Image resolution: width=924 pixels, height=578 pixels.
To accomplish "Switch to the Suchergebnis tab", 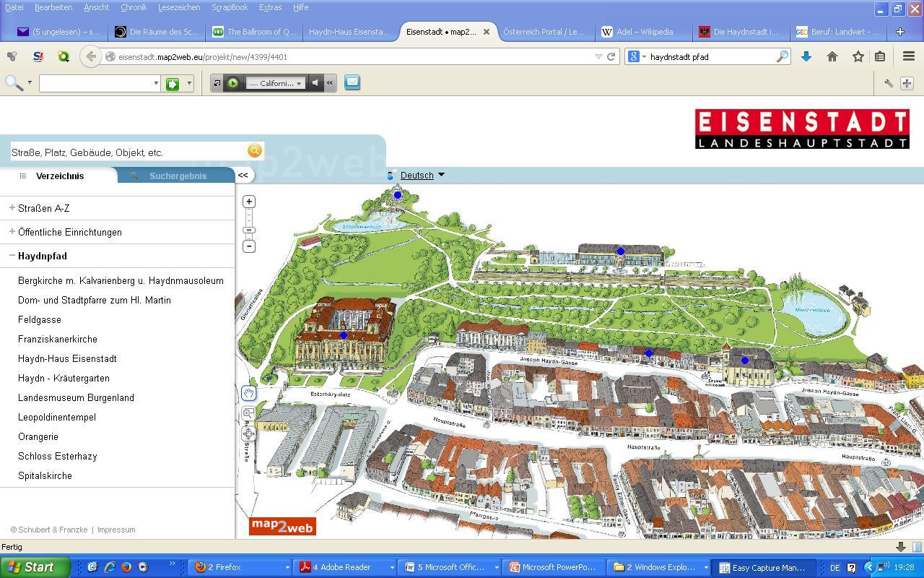I will [x=177, y=176].
